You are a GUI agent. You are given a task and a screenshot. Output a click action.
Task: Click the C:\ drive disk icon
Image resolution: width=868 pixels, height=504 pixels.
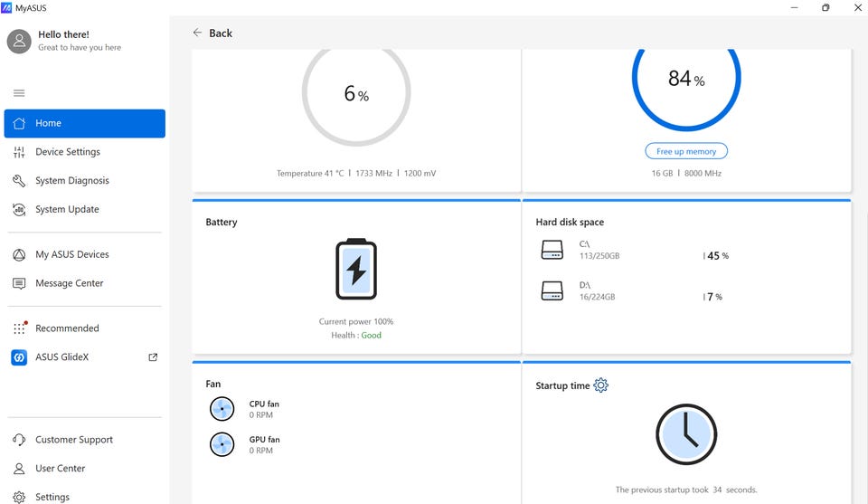click(x=552, y=249)
